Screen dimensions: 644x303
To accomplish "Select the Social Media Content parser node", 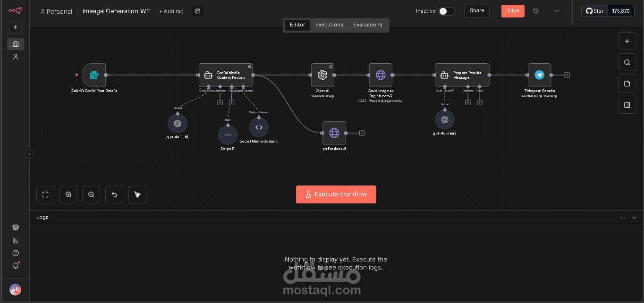I will (x=259, y=127).
